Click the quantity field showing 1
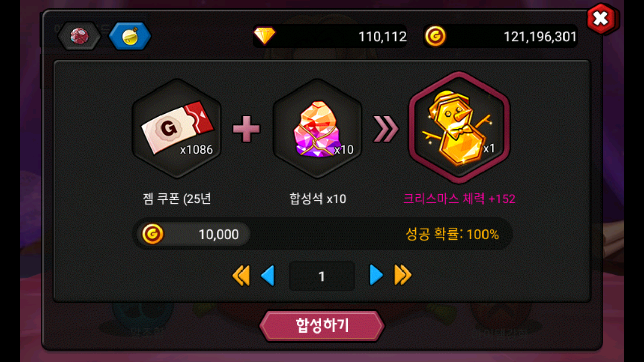This screenshot has width=644, height=362. 322,276
